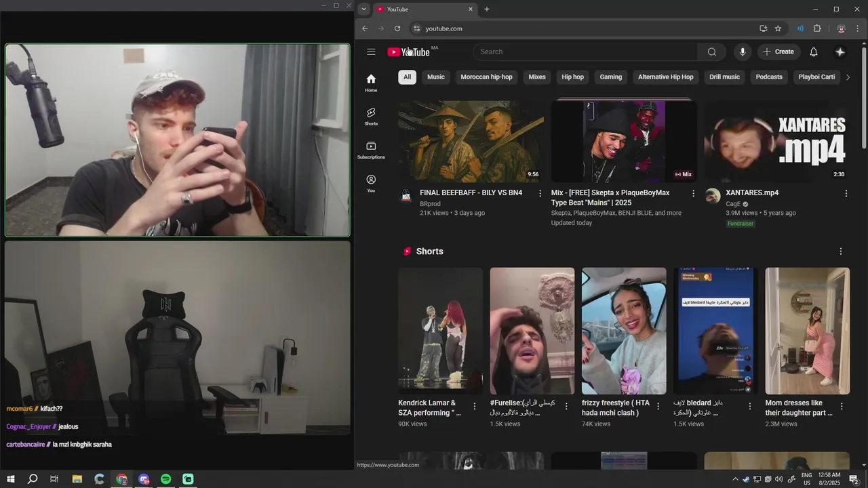Open Chrome tab search dropdown
The height and width of the screenshot is (488, 868).
tap(364, 9)
